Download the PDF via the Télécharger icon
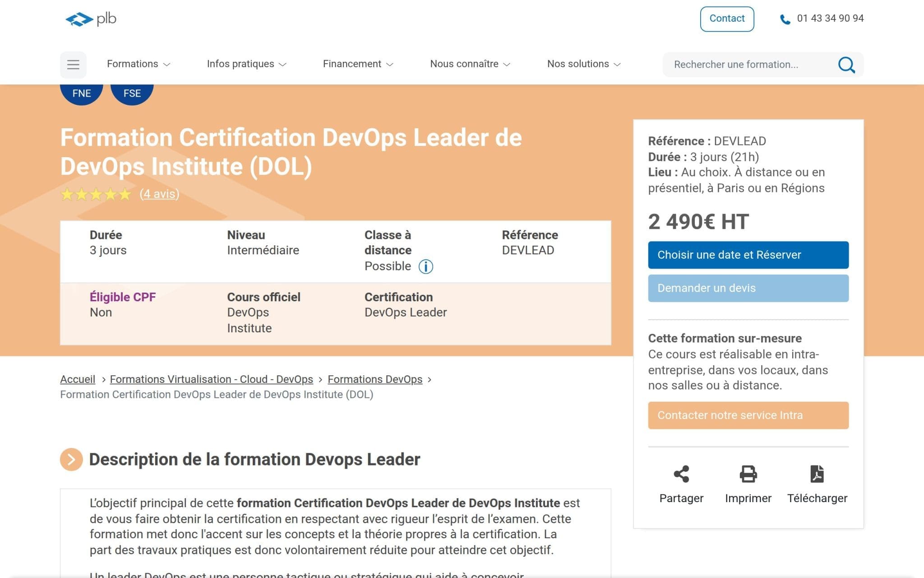The image size is (924, 578). click(817, 474)
